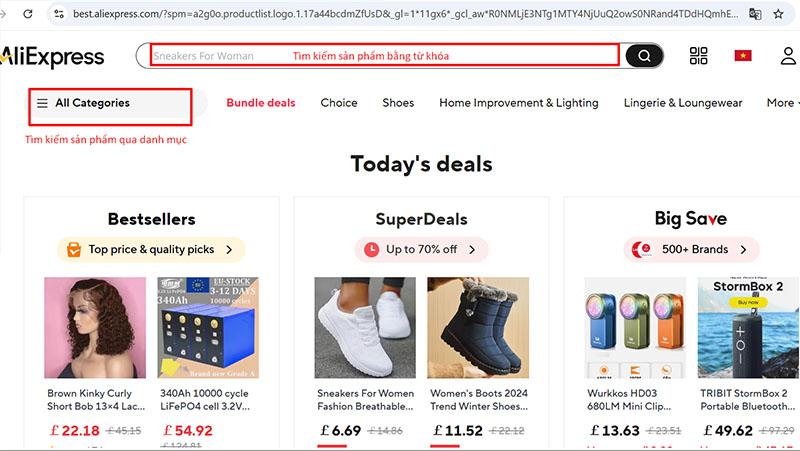Open the QR code app download icon

(698, 56)
